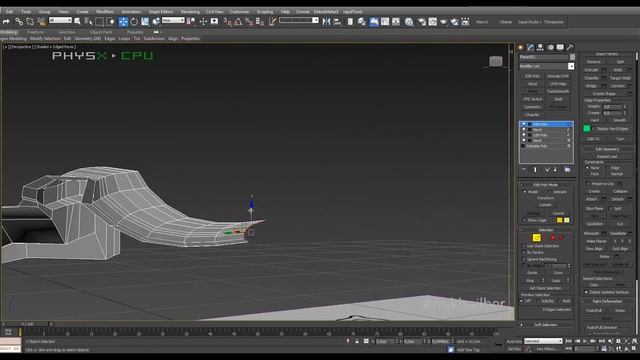Open the selection filter dropdown in toolbar
640x360 pixels.
point(60,20)
